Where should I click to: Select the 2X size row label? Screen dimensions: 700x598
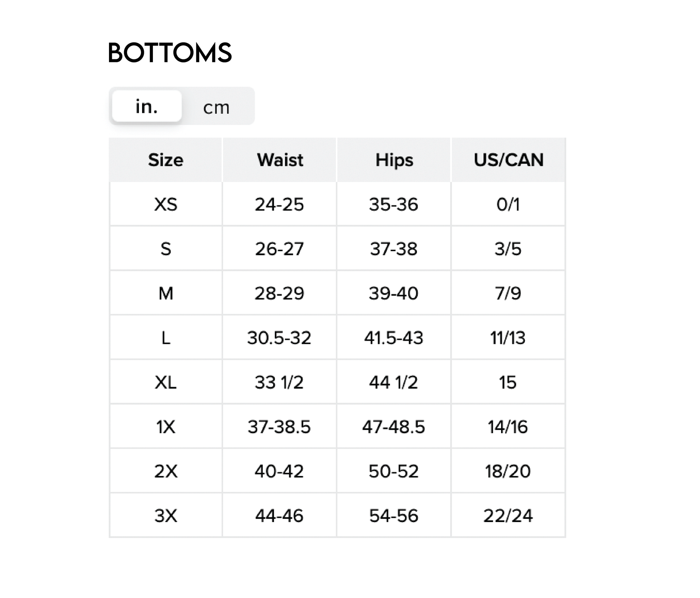(x=166, y=471)
